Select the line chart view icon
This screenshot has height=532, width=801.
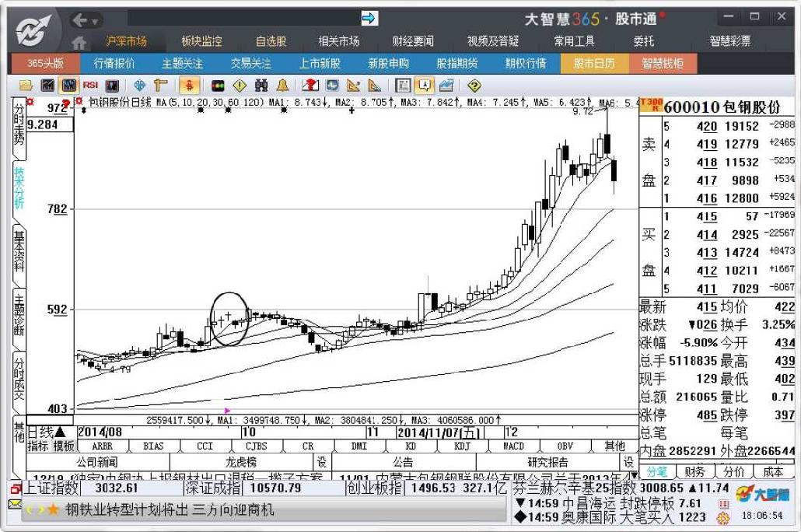pyautogui.click(x=47, y=86)
